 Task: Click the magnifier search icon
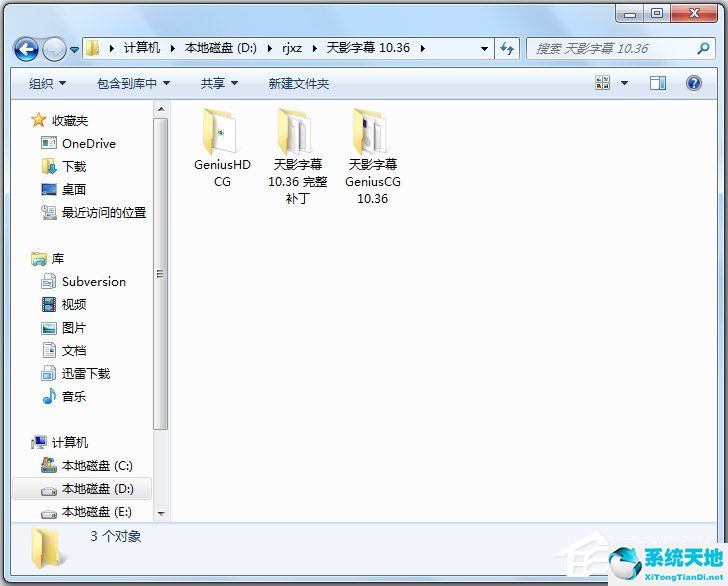[703, 48]
